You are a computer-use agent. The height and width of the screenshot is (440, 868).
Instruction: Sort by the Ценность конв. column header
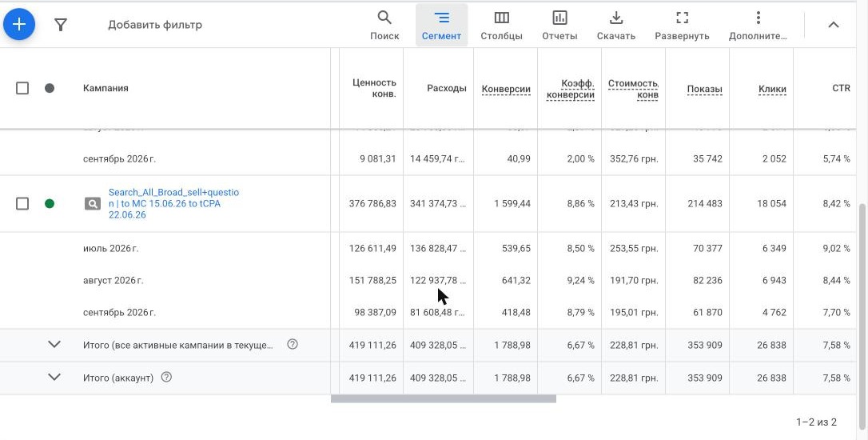(x=374, y=88)
